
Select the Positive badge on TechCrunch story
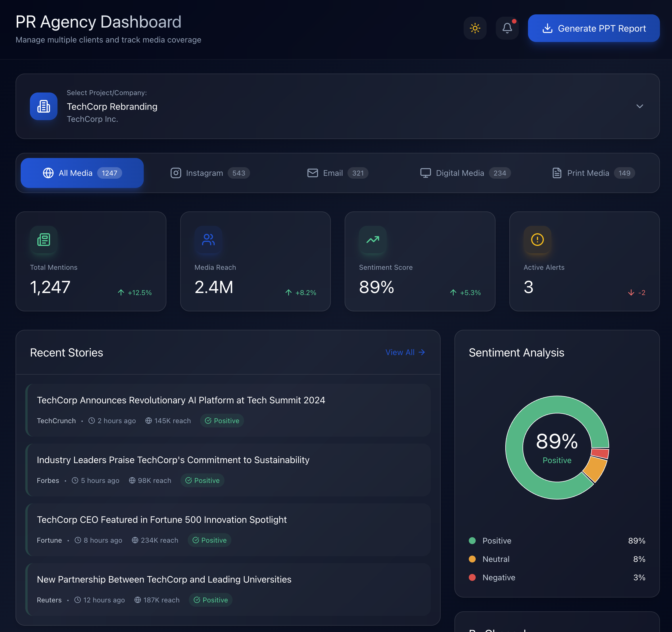click(222, 421)
